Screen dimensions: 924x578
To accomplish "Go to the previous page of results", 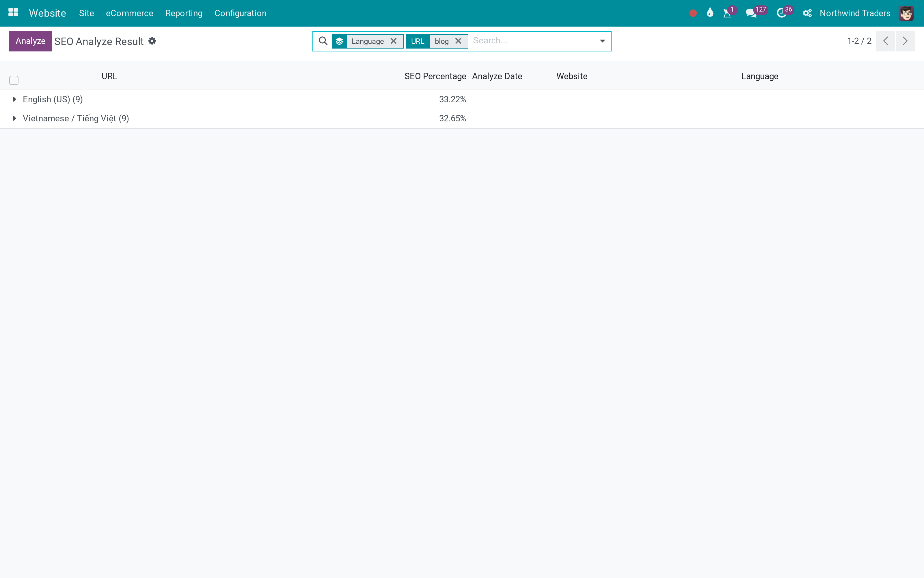I will (885, 41).
